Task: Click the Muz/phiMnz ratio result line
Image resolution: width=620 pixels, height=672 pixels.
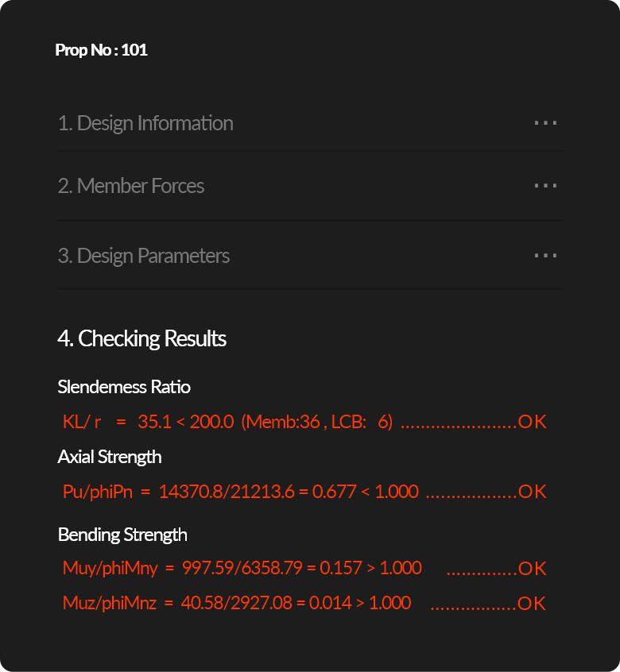Action: tap(304, 604)
